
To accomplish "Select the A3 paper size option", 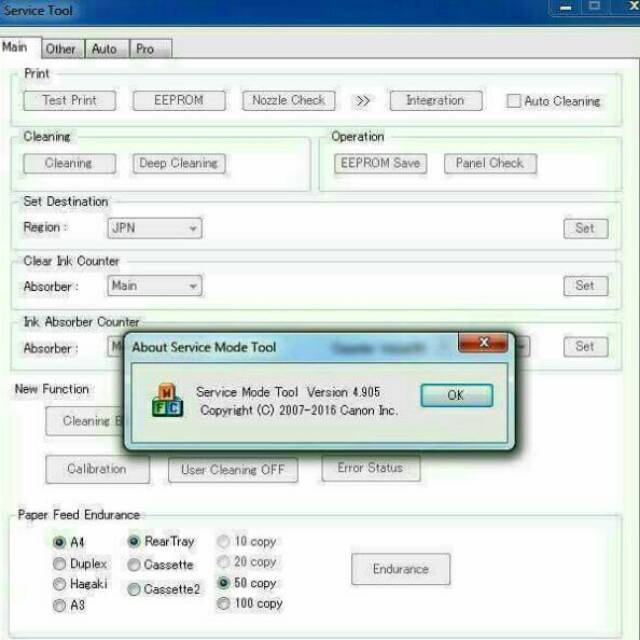I will click(x=59, y=605).
